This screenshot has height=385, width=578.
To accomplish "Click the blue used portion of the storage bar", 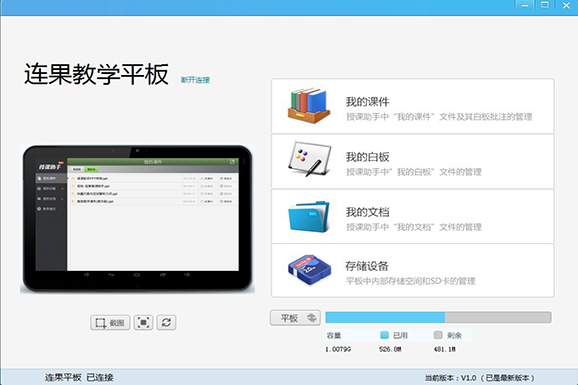I will coord(385,317).
